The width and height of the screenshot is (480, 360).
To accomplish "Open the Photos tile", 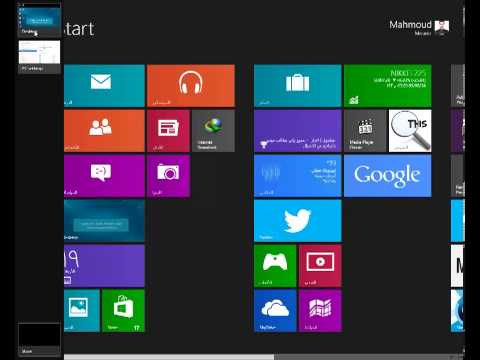I will tap(82, 311).
